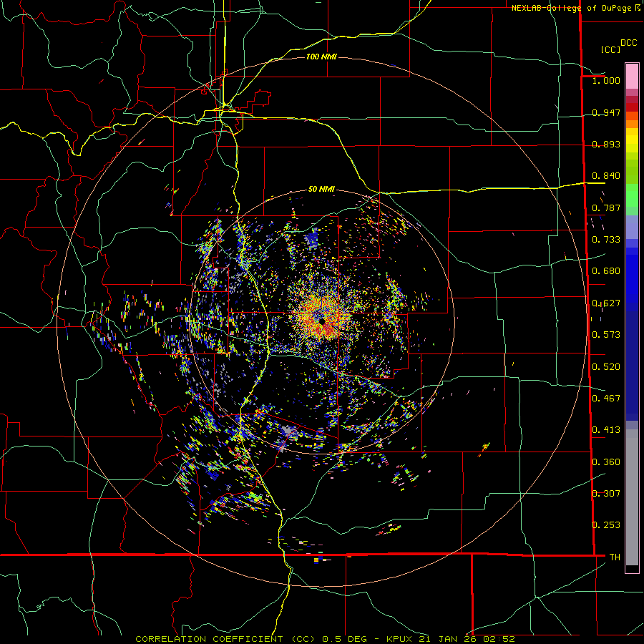Click the 0.947 scale value
The image size is (644, 644).
click(x=606, y=112)
